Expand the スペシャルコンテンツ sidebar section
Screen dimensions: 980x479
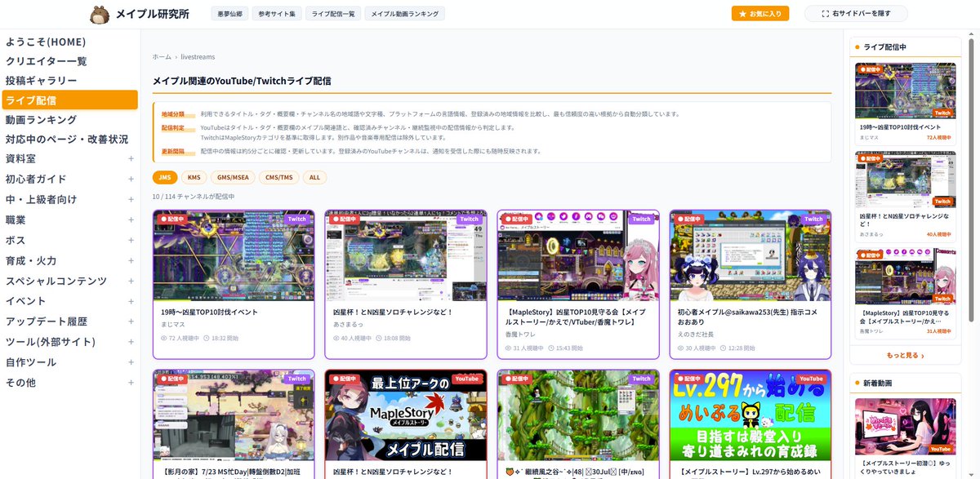(x=131, y=281)
